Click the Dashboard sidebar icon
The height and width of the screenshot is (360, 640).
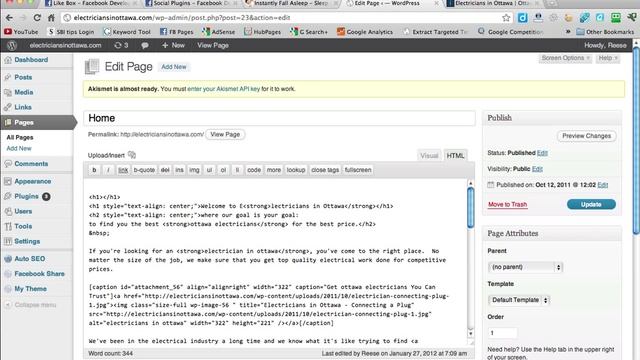[x=8, y=60]
